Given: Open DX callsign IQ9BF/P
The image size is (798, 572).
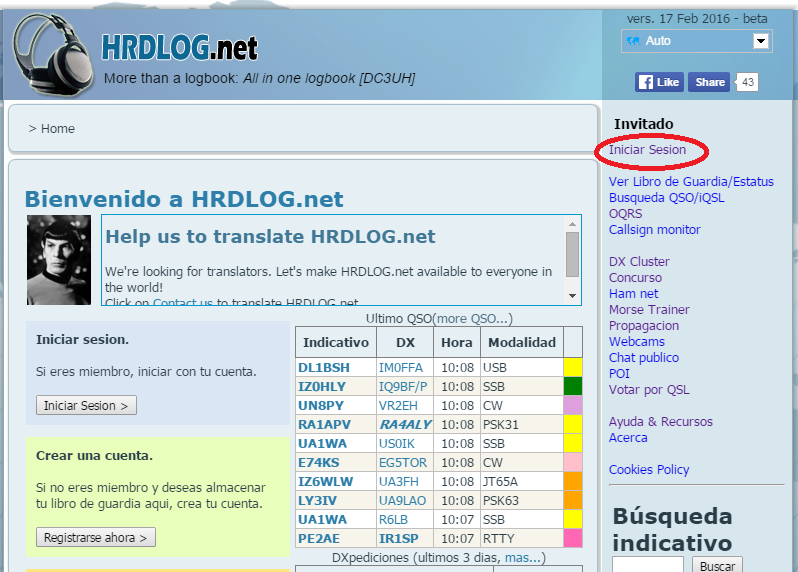Looking at the screenshot, I should pyautogui.click(x=403, y=387).
